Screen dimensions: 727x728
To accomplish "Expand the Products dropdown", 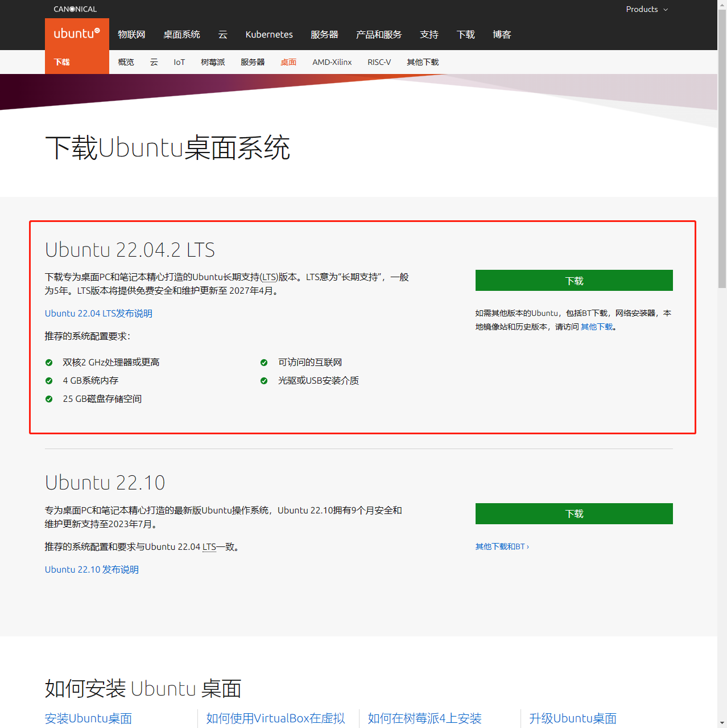I will [x=647, y=9].
